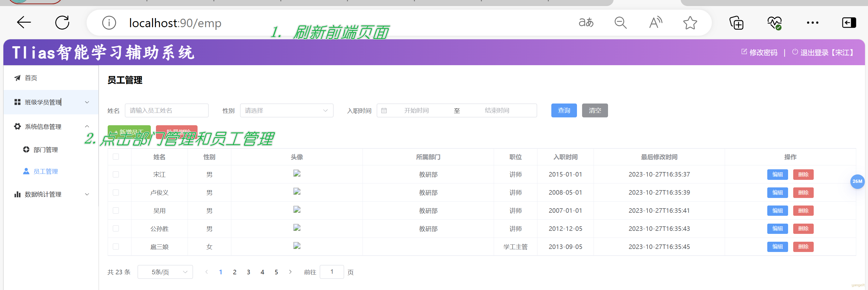Check the row checkbox for 扈三娘

(x=116, y=247)
